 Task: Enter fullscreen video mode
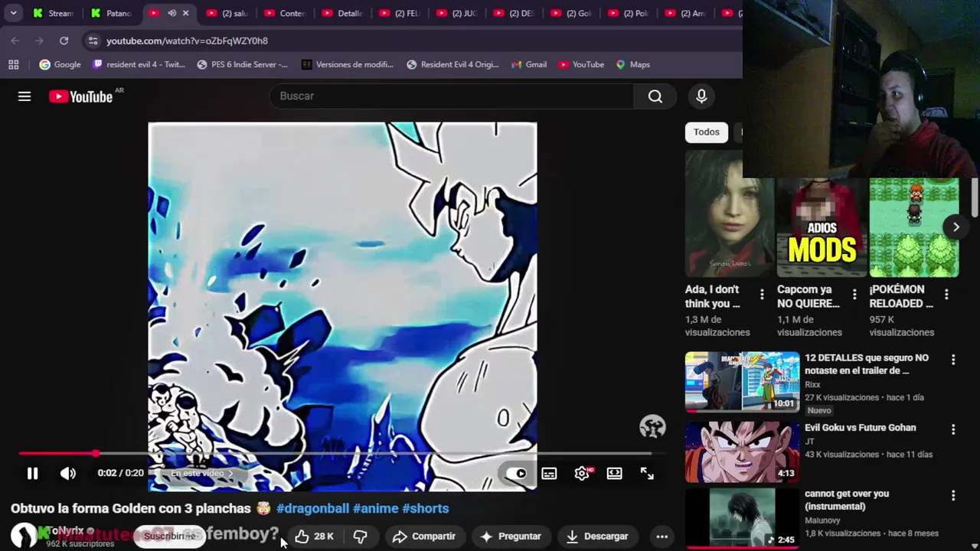(647, 474)
